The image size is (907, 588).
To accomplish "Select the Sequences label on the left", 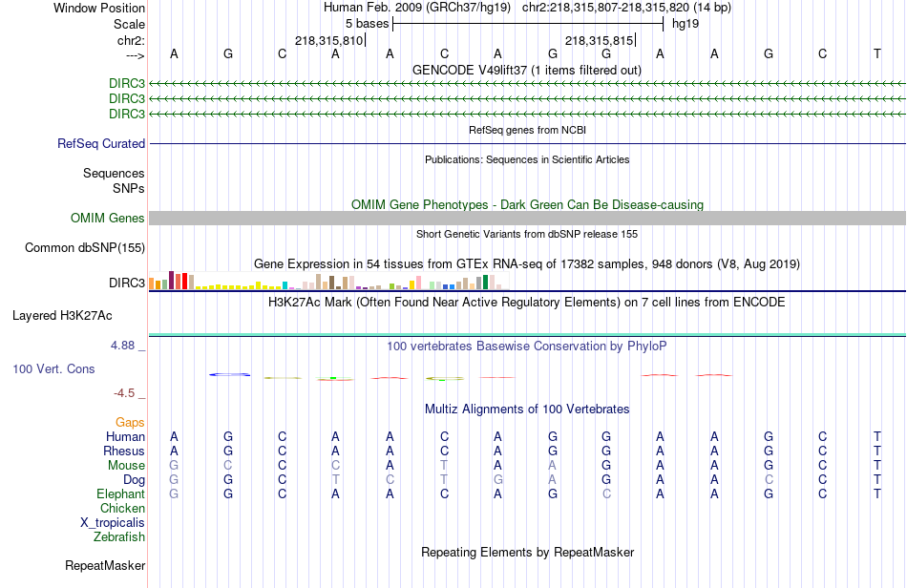I will (114, 173).
